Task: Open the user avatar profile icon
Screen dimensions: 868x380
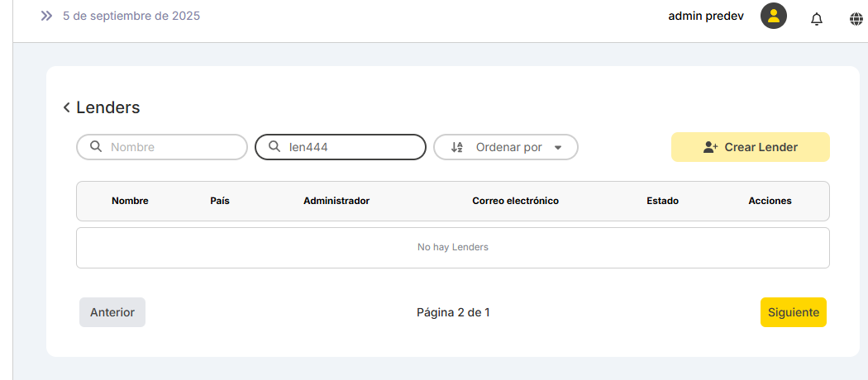Action: click(x=773, y=16)
